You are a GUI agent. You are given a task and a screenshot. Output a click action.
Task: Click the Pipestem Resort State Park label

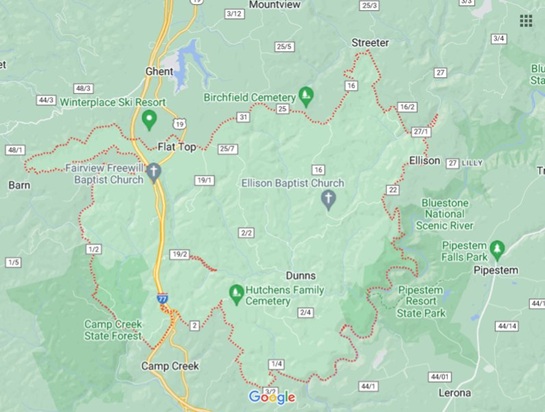tap(421, 301)
